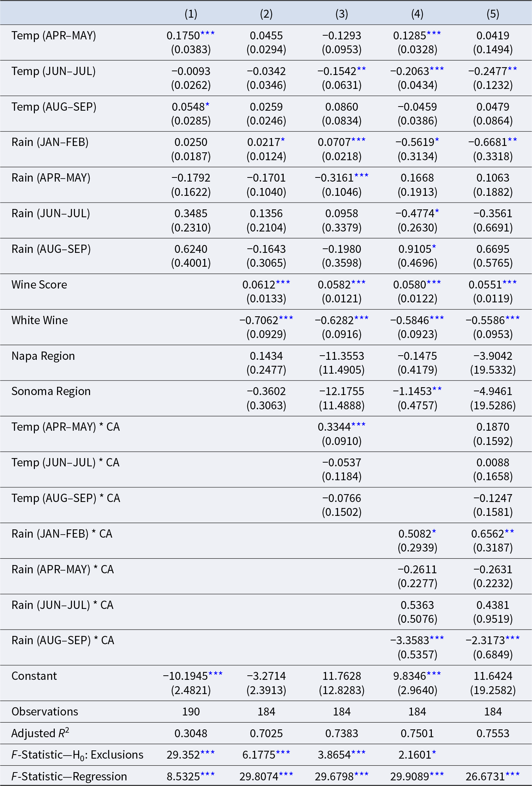Select the White Wine row label
Viewport: 532px width, 786px height.
tap(40, 320)
